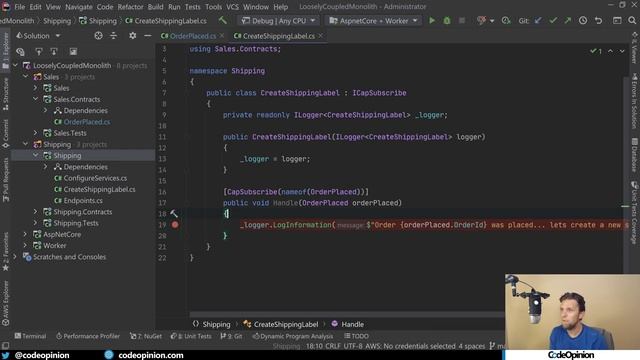Open TODO tool window
The height and width of the screenshot is (360, 640).
(x=356, y=336)
